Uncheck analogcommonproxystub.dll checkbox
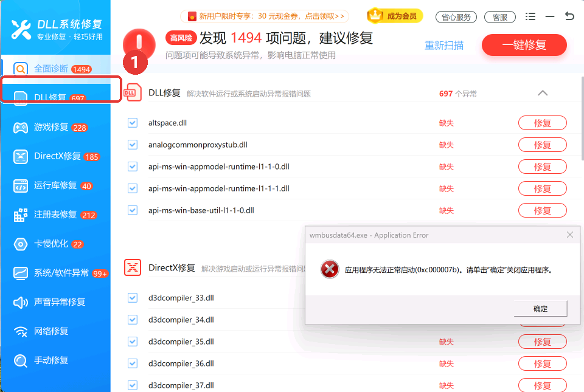Viewport: 584px width, 392px height. pos(133,145)
